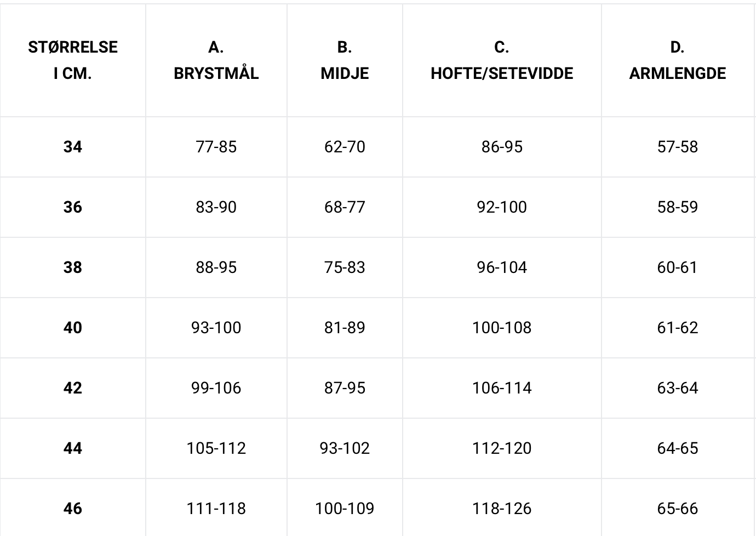Click hip measurement 96-104 cell

tap(502, 267)
